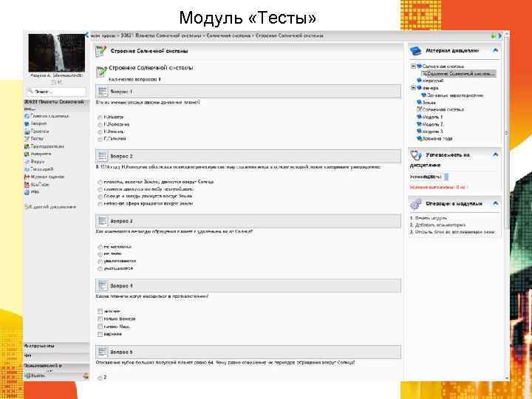
Task: Open the Журнал оценок icon in the left menu
Action: point(27,177)
